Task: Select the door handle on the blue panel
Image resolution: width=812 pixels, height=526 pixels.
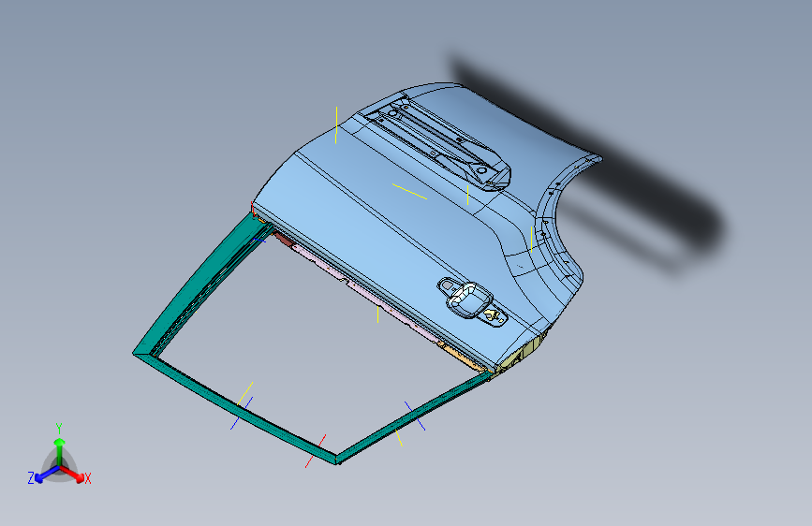Action: [x=471, y=300]
